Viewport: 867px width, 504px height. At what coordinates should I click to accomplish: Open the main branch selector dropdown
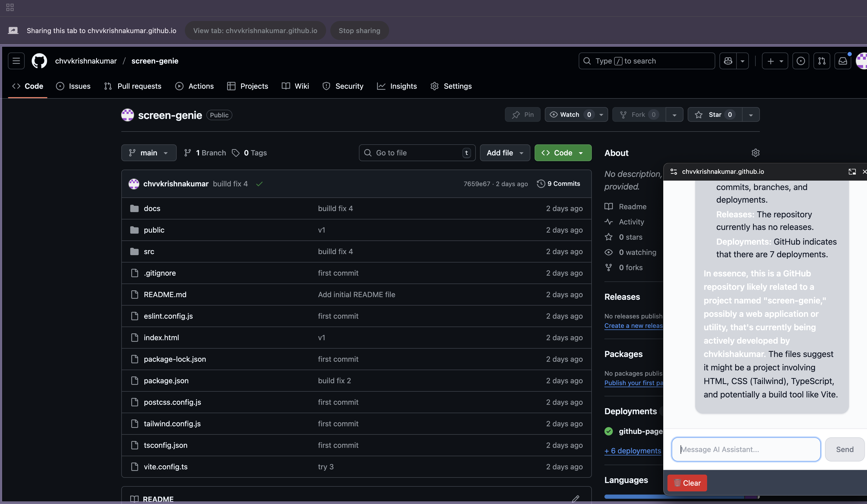(x=149, y=153)
